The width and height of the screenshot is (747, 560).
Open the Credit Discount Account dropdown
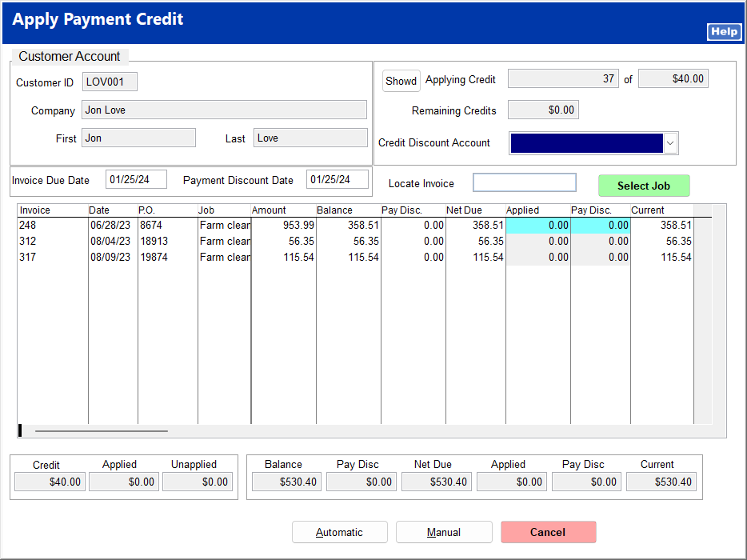pos(670,143)
